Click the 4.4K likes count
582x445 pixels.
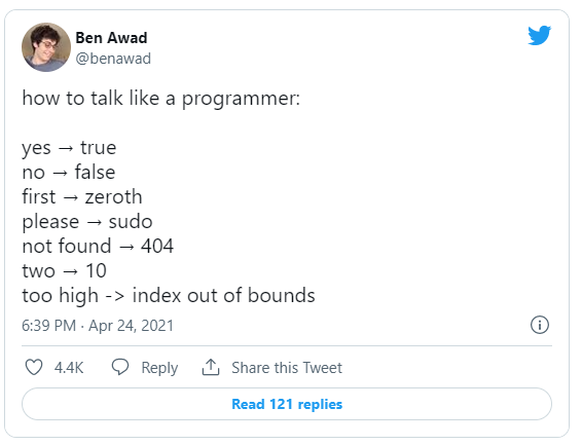coord(69,368)
